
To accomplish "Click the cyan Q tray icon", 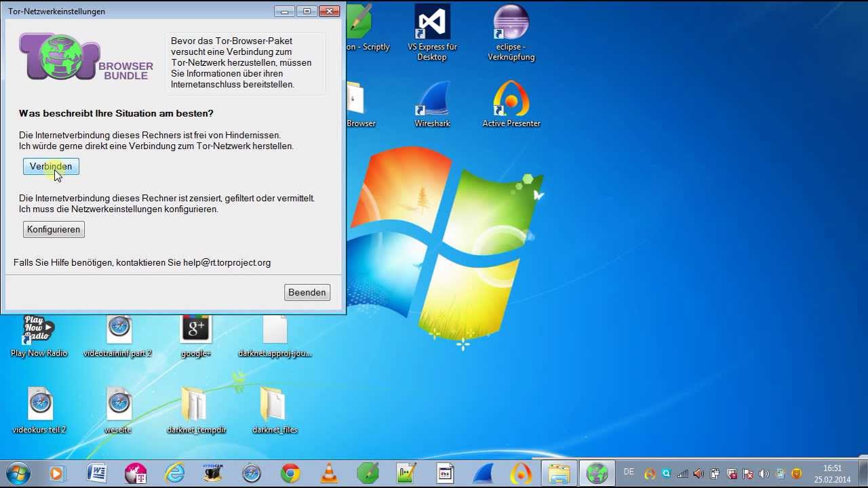I will click(666, 474).
